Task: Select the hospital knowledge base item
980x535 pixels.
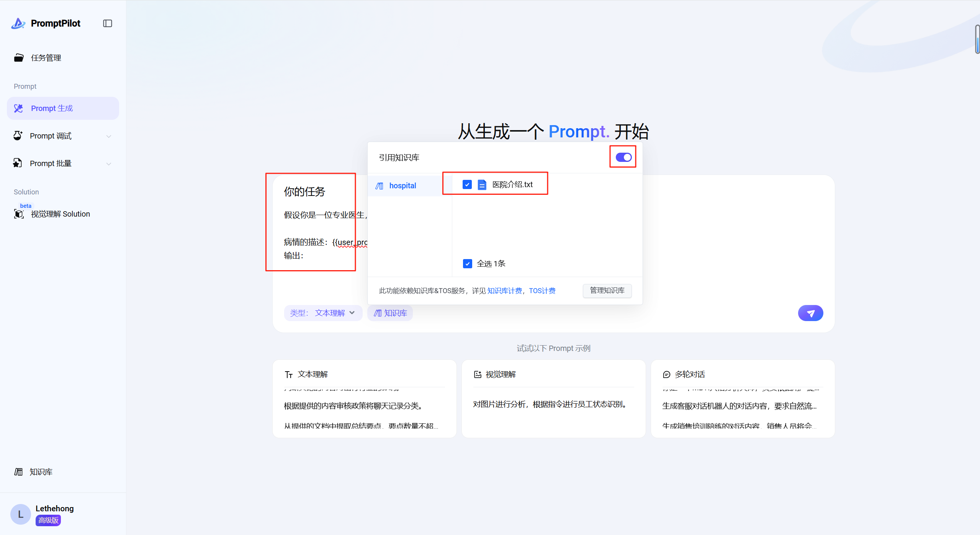Action: pyautogui.click(x=402, y=186)
